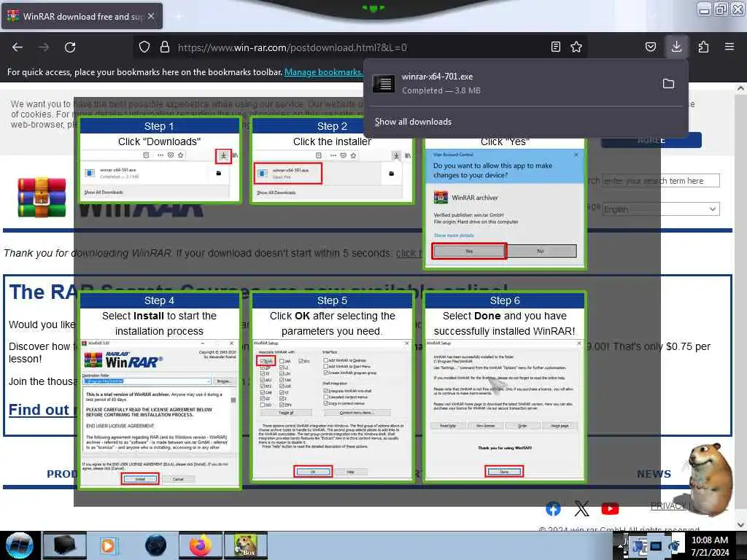
Task: Open the Firefox taskbar icon
Action: click(201, 545)
